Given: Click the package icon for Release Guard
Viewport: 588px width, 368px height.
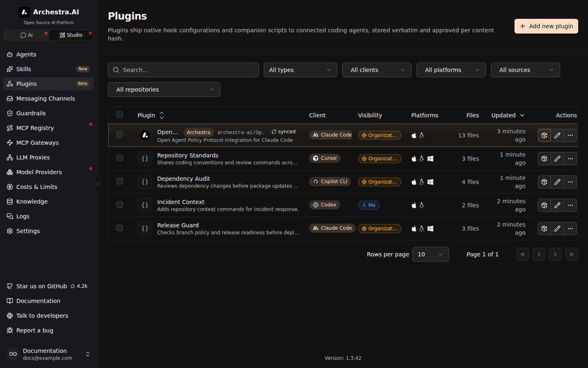Looking at the screenshot, I should pos(544,229).
